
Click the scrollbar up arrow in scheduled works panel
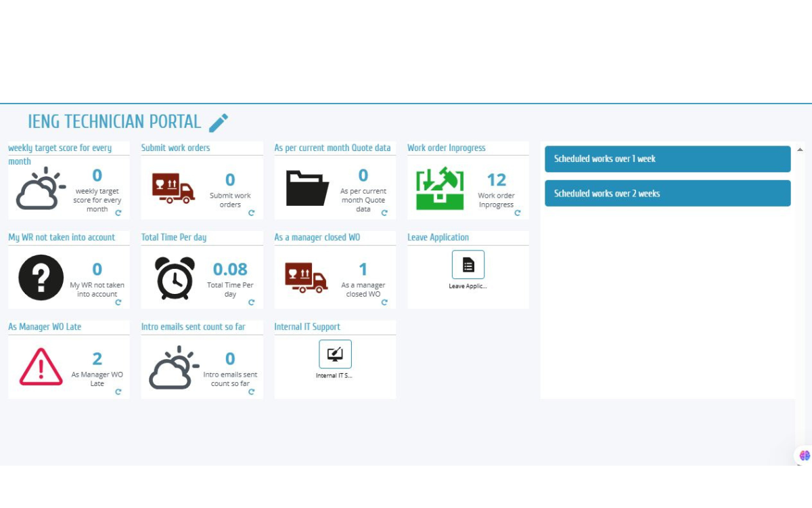[x=798, y=148]
